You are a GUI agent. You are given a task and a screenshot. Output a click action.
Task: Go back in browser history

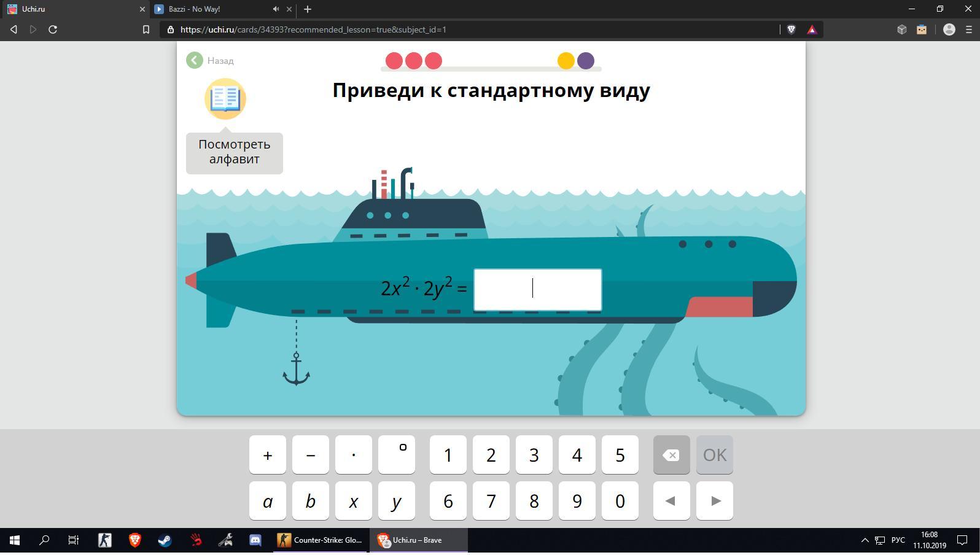[x=14, y=29]
